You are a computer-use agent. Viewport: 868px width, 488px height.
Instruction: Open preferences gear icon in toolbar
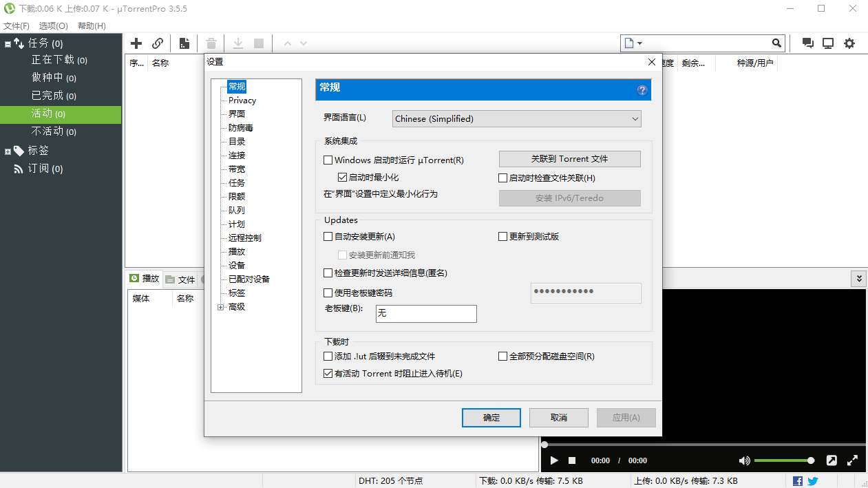pos(849,43)
